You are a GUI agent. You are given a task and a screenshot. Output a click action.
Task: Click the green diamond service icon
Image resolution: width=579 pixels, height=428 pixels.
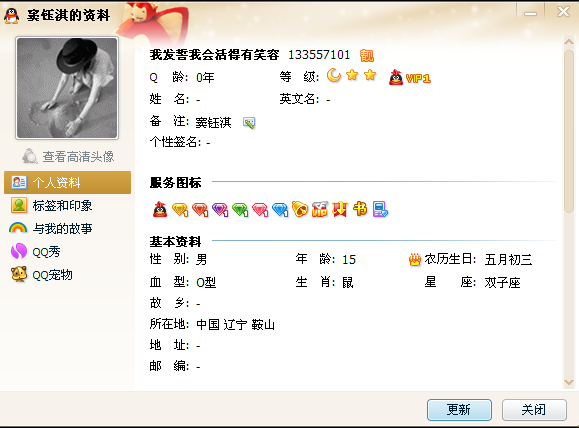(x=240, y=209)
